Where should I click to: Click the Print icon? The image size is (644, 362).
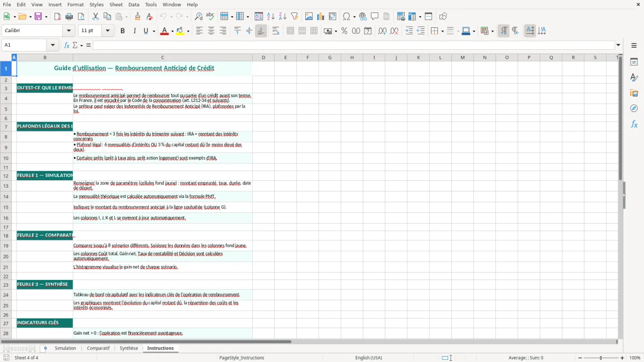pyautogui.click(x=69, y=17)
